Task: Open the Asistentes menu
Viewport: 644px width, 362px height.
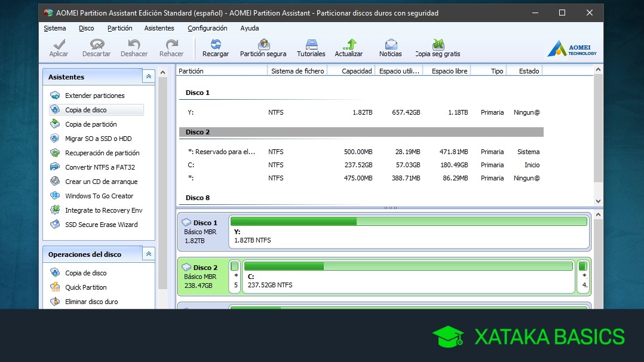Action: tap(159, 28)
